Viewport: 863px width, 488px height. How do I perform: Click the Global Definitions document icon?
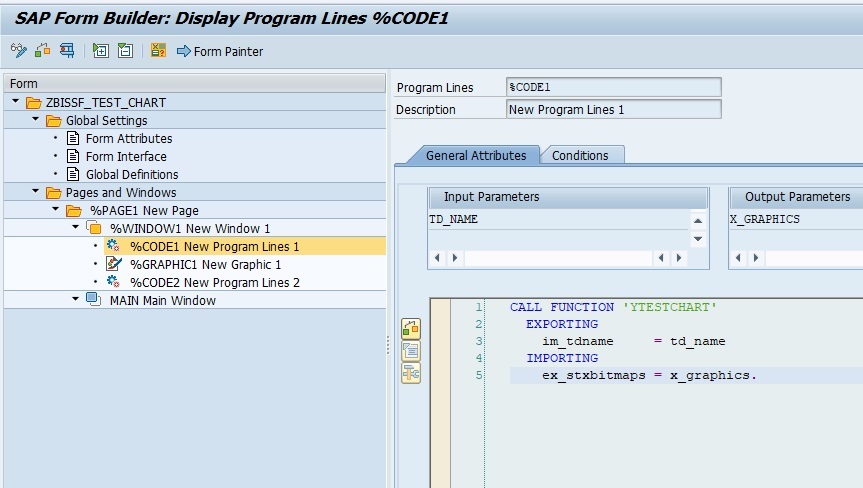click(x=73, y=174)
